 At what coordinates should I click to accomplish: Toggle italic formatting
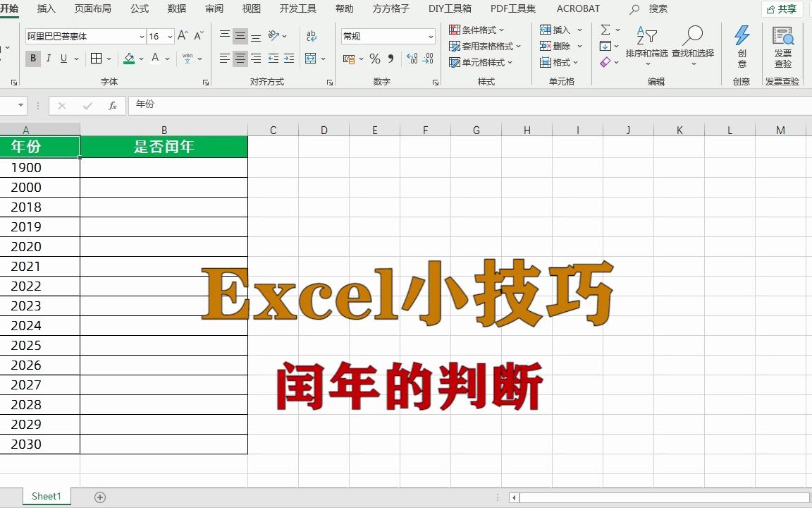pyautogui.click(x=47, y=59)
